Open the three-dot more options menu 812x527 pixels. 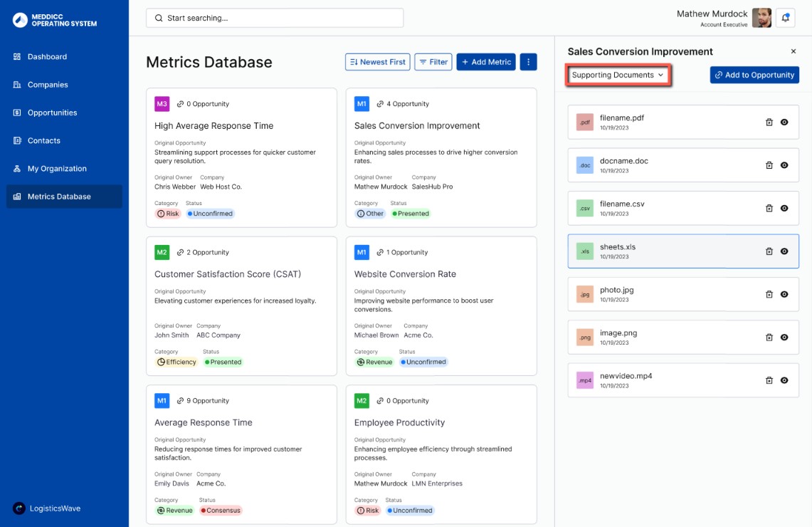528,62
